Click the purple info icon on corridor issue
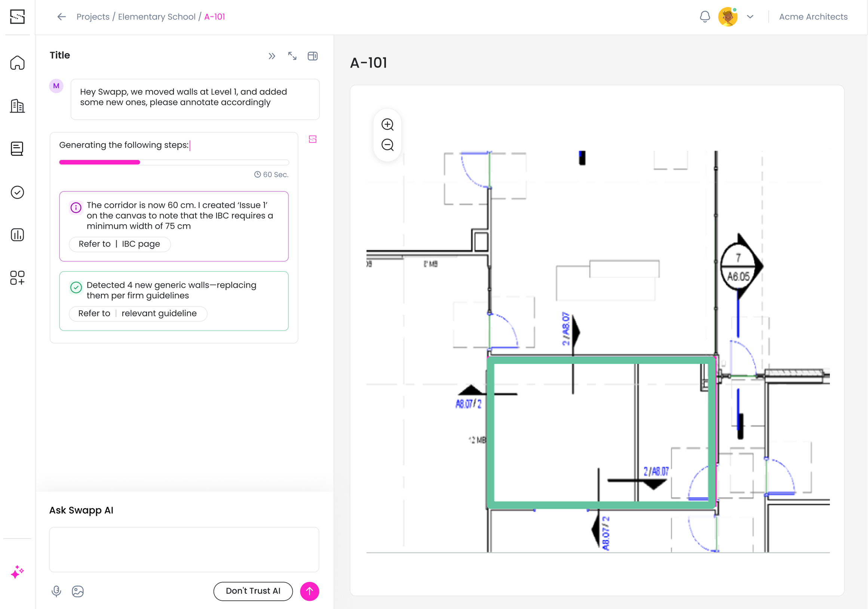868x609 pixels. [x=76, y=207]
